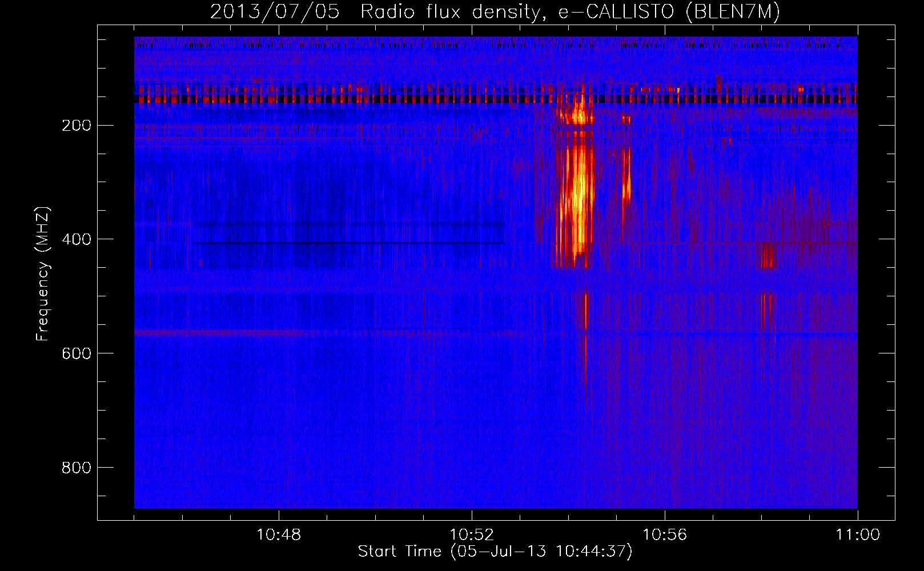
Task: Click the 10:52 time tick label
Action: pyautogui.click(x=472, y=535)
